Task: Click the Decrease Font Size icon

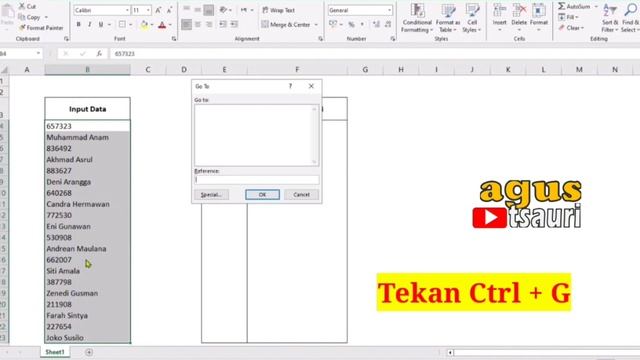Action: (x=169, y=10)
